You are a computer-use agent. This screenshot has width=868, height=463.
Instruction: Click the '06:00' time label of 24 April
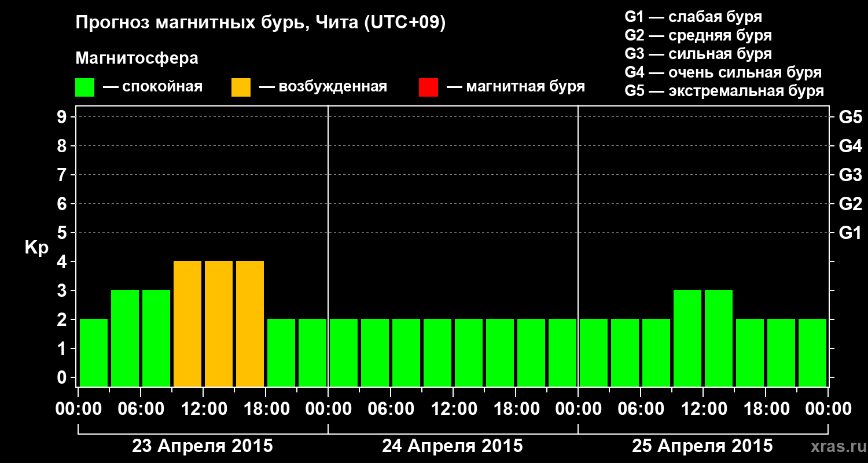coord(391,409)
